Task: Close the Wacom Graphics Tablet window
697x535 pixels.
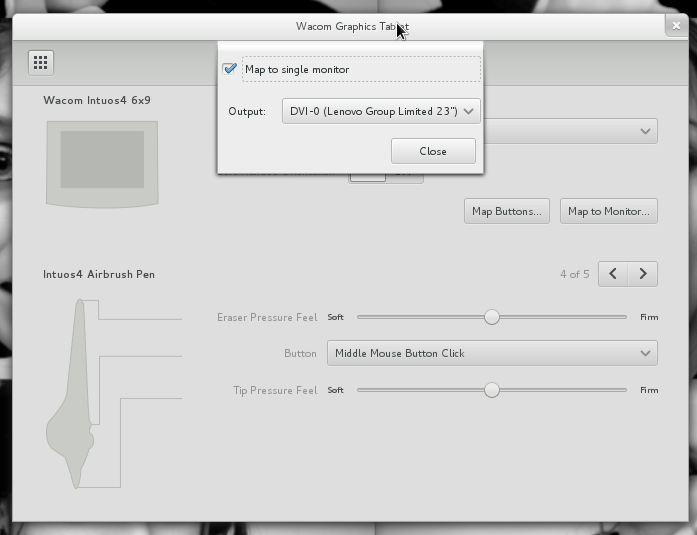Action: click(x=676, y=26)
